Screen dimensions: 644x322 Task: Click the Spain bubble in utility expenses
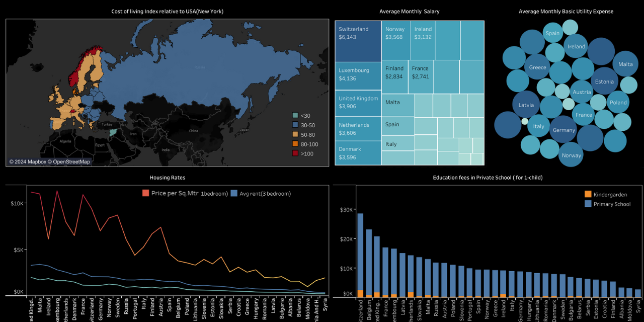pos(552,33)
